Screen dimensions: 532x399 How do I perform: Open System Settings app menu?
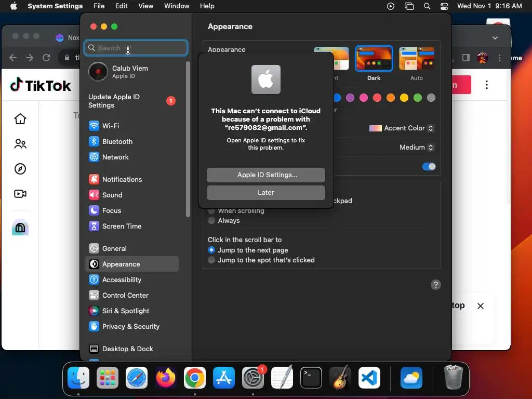(x=55, y=6)
